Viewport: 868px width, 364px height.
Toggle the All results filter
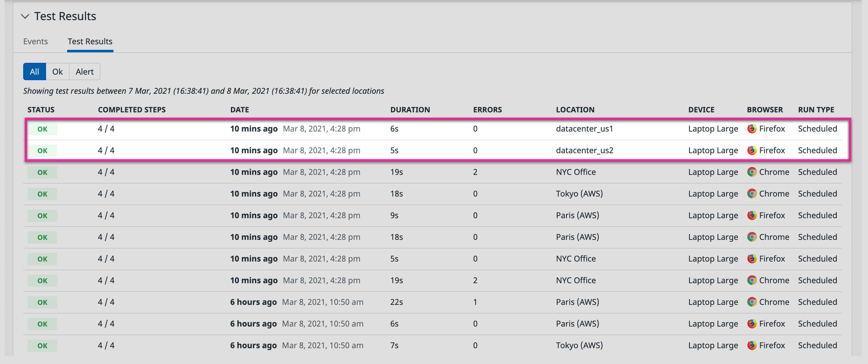pos(34,71)
